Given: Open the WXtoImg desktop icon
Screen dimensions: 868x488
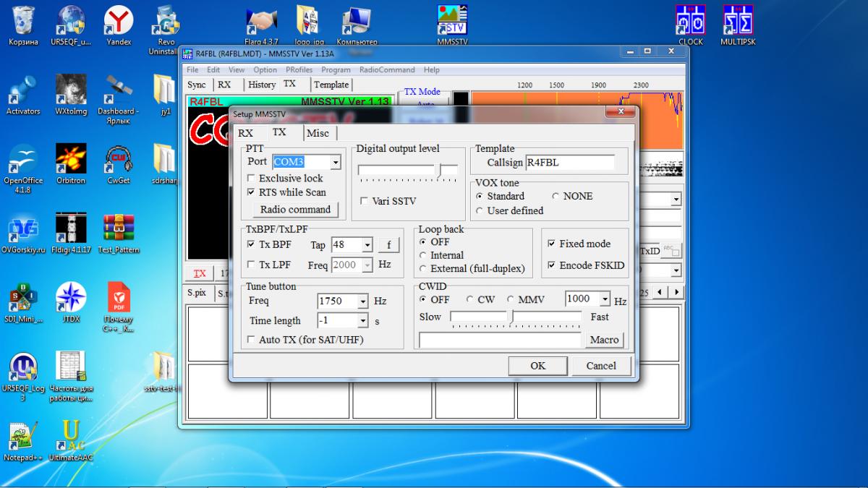Looking at the screenshot, I should (71, 90).
